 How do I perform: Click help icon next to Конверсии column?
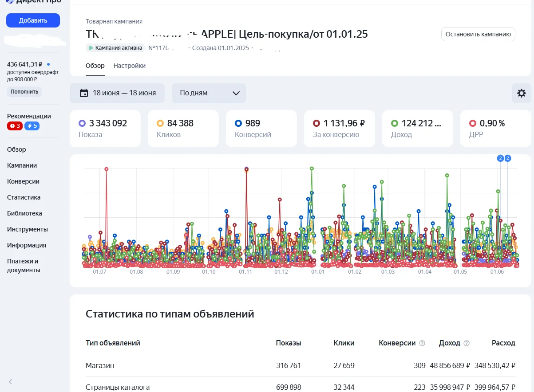(422, 343)
